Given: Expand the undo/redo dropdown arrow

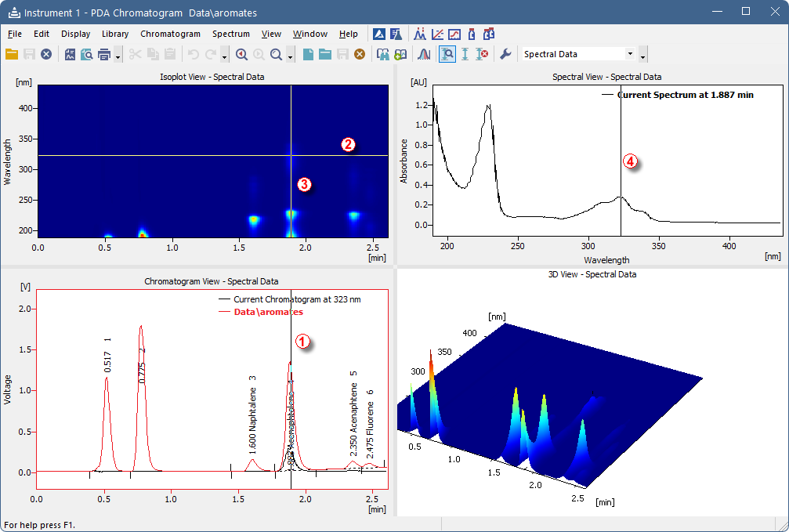Looking at the screenshot, I should (224, 55).
